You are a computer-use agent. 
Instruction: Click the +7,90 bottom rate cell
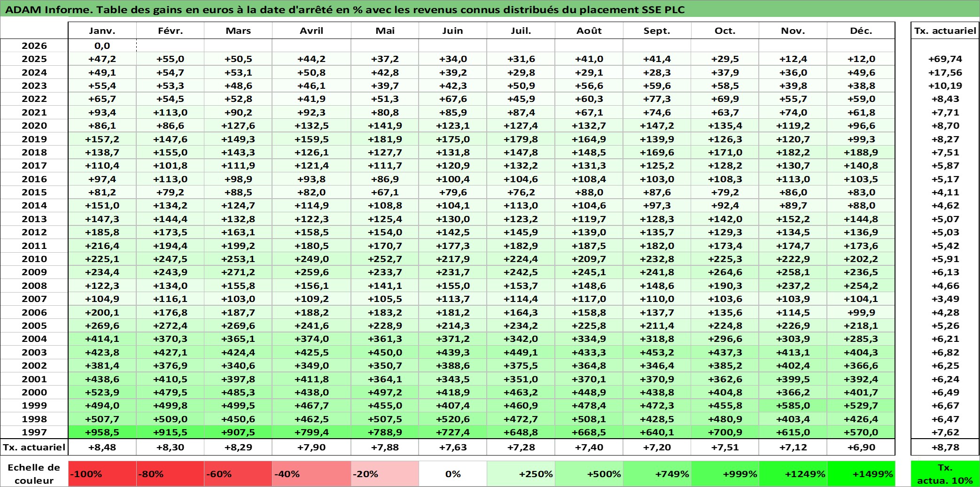(311, 447)
